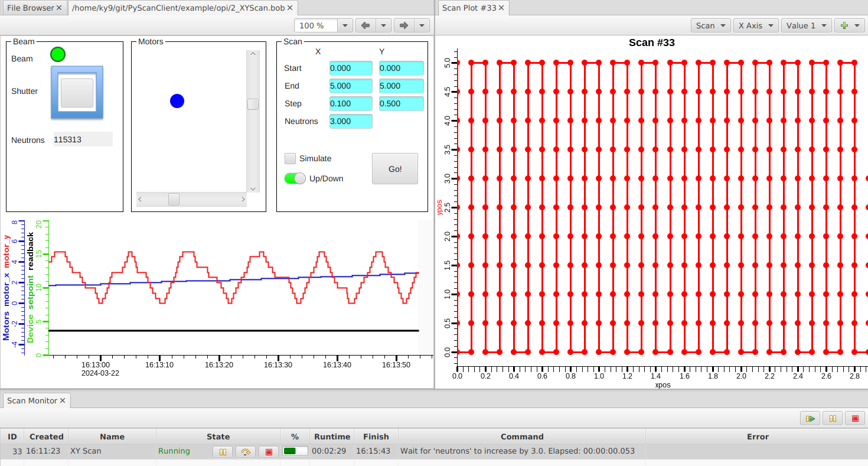Viewport: 868px width, 466px height.
Task: Click the XY Scan progress bar
Action: [x=295, y=451]
